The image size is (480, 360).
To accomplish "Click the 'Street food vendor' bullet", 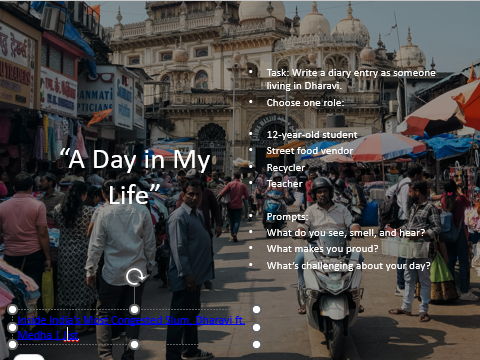I will pyautogui.click(x=310, y=151).
